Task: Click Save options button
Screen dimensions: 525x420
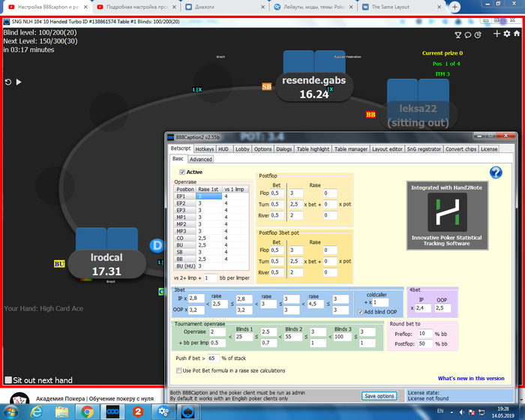Action: (x=379, y=396)
